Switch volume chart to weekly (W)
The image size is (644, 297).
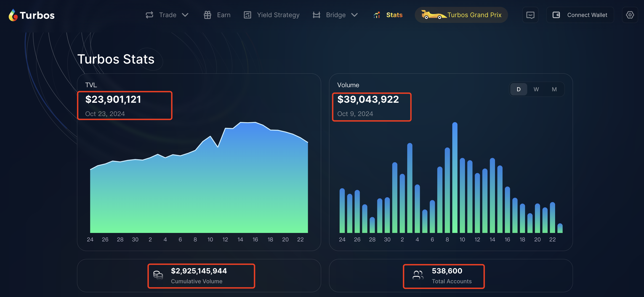[x=536, y=89]
